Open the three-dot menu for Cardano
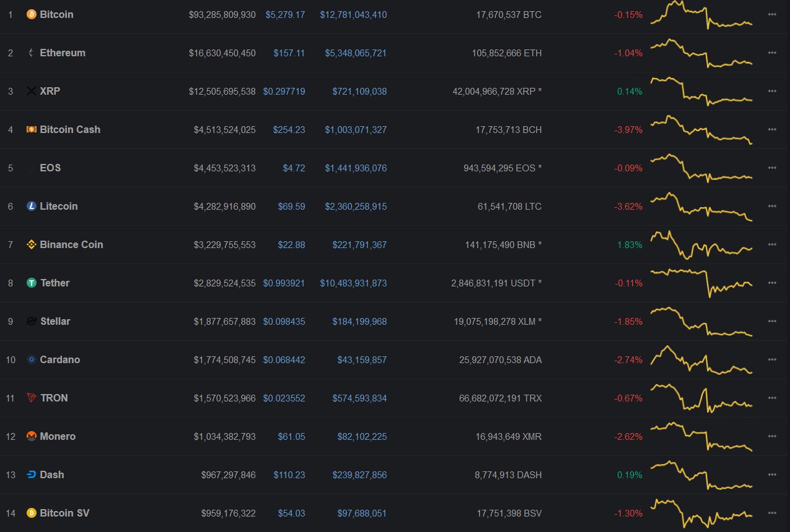The image size is (790, 532). coord(772,359)
